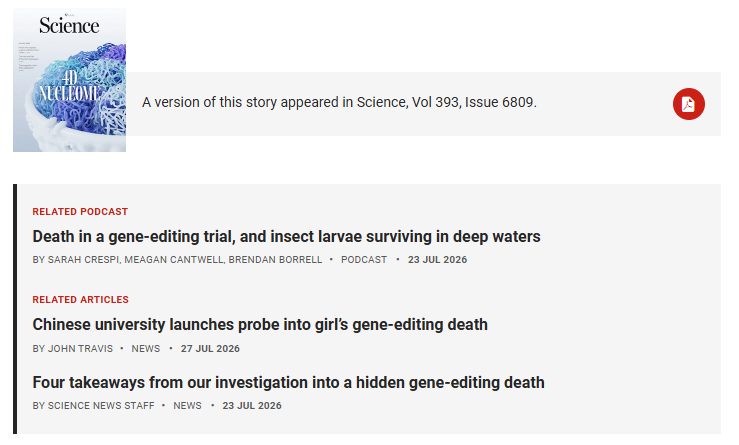
Task: Select the Science News Staff byline
Action: pyautogui.click(x=101, y=405)
